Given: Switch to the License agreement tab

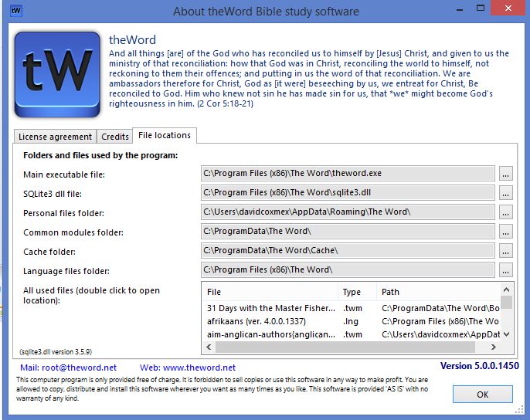Looking at the screenshot, I should [x=55, y=137].
